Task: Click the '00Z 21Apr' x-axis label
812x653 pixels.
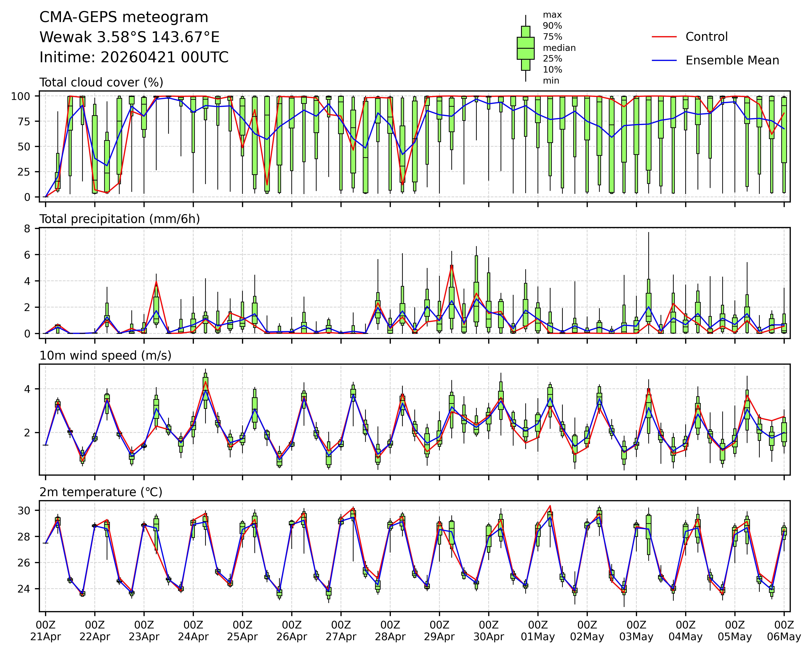Action: tap(46, 631)
